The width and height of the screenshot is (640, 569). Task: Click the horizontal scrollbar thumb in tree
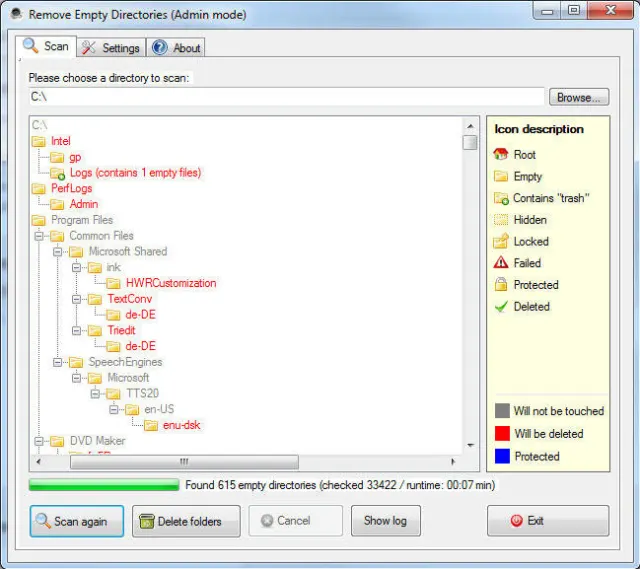tap(184, 462)
